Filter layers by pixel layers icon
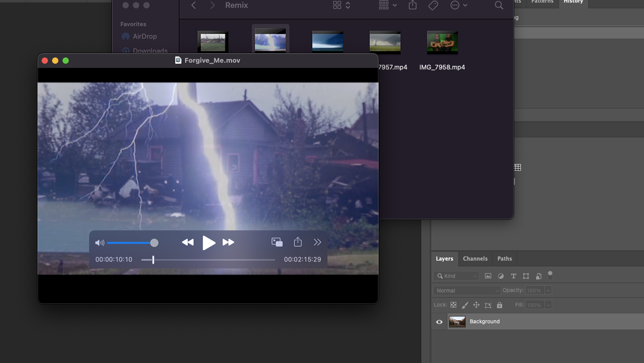The image size is (644, 363). click(488, 276)
